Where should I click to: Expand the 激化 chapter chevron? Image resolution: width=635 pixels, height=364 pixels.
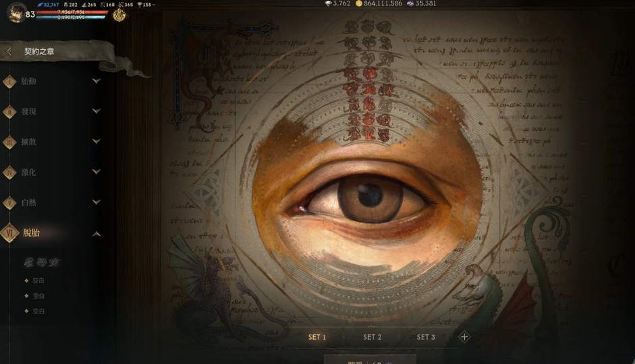click(96, 172)
